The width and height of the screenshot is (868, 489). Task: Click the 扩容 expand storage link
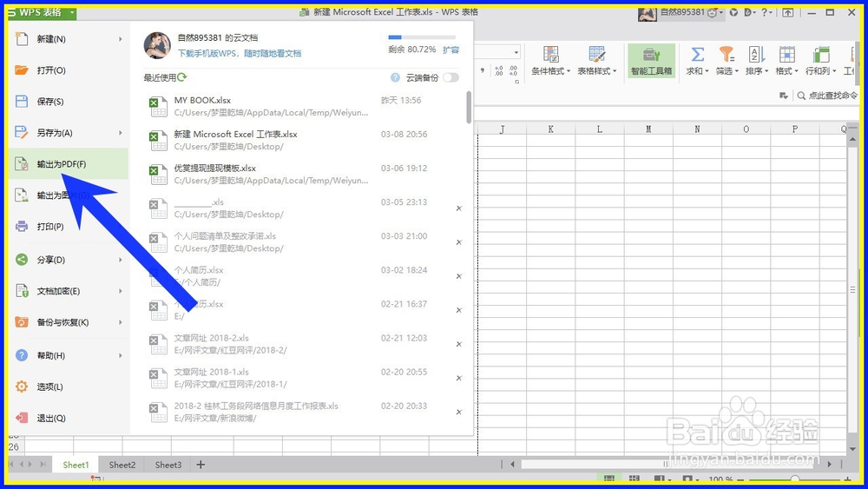(x=450, y=50)
